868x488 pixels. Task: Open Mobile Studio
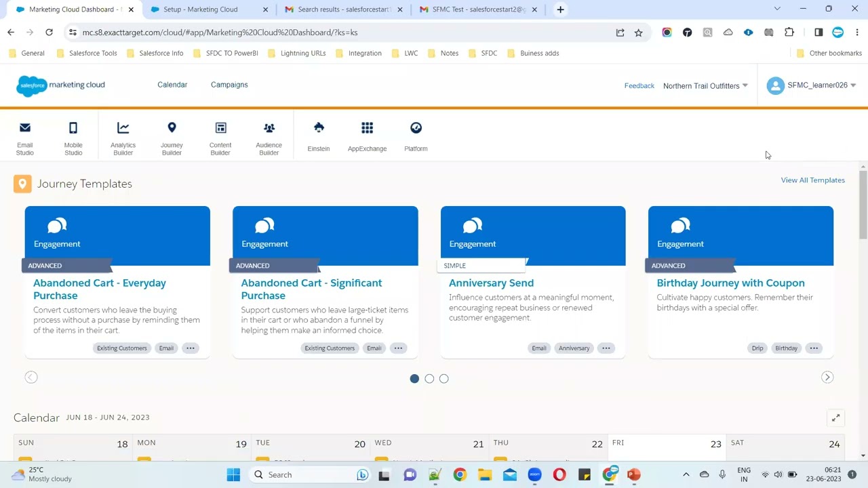click(73, 138)
